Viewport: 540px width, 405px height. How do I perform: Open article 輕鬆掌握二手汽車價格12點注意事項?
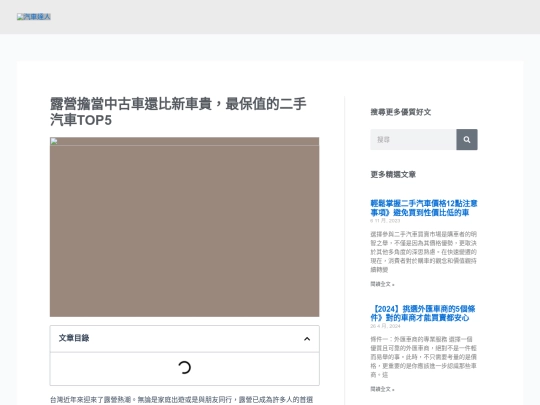(x=424, y=208)
